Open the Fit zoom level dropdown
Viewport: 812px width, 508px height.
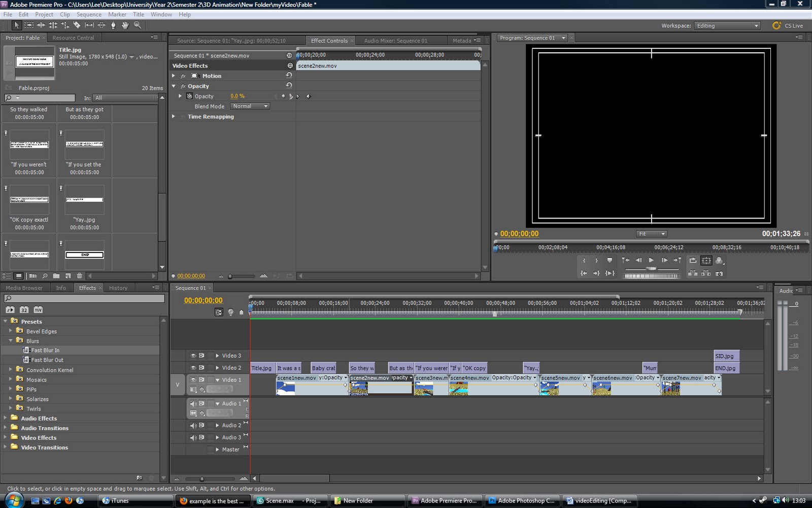652,234
